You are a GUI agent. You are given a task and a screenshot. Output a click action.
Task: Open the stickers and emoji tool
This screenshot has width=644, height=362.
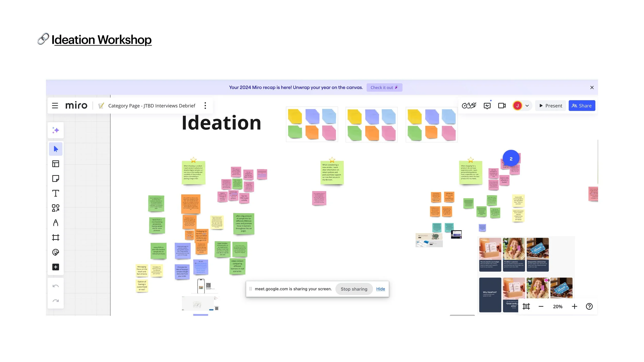click(56, 252)
